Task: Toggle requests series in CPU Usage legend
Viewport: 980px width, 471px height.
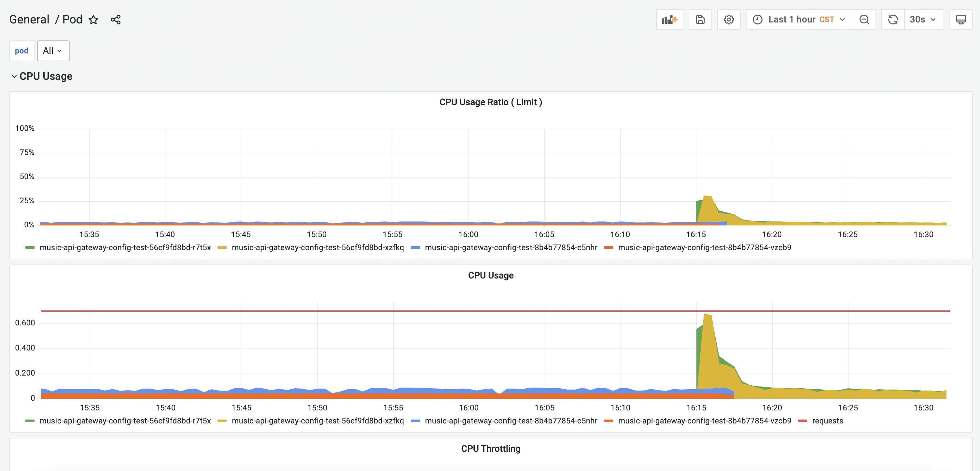Action: point(827,421)
